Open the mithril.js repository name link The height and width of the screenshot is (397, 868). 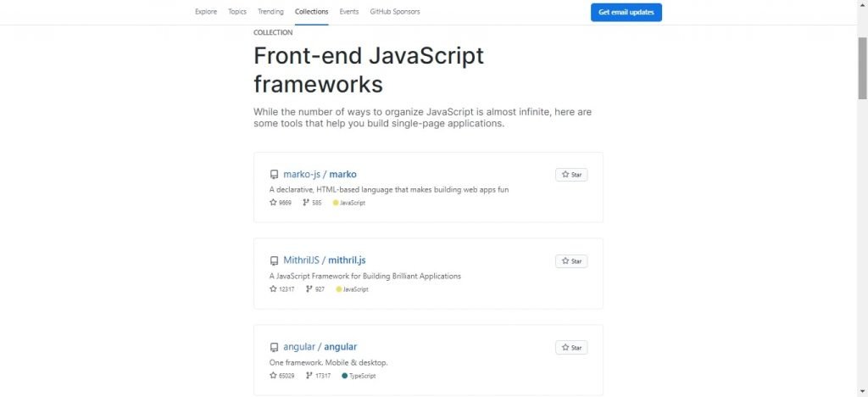pyautogui.click(x=347, y=260)
